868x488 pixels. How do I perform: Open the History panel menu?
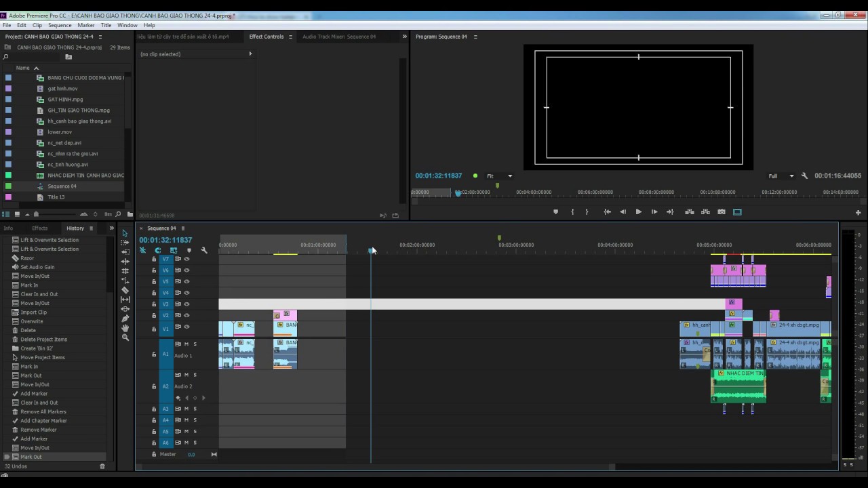[x=91, y=228]
